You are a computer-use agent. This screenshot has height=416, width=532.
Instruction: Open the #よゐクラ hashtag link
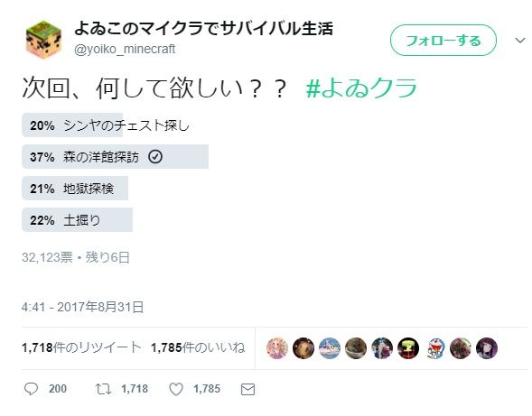pos(361,88)
